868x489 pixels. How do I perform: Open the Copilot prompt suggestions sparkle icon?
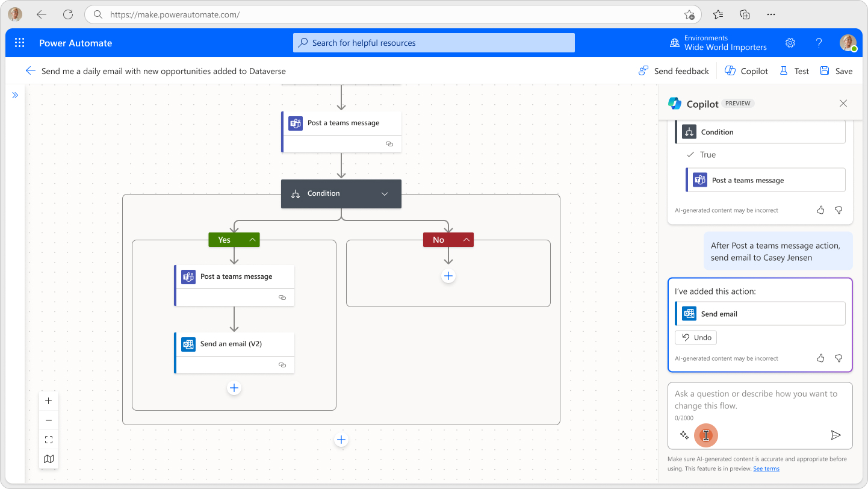pyautogui.click(x=684, y=435)
